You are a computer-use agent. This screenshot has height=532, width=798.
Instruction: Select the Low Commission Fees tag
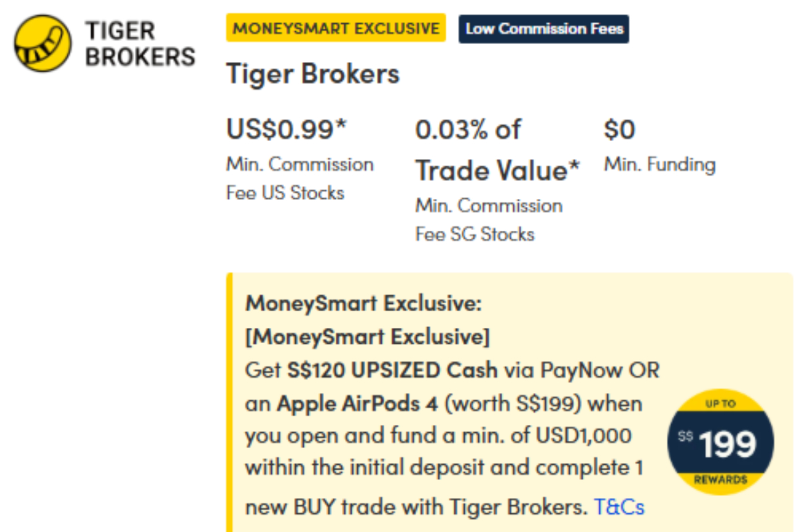pyautogui.click(x=543, y=29)
